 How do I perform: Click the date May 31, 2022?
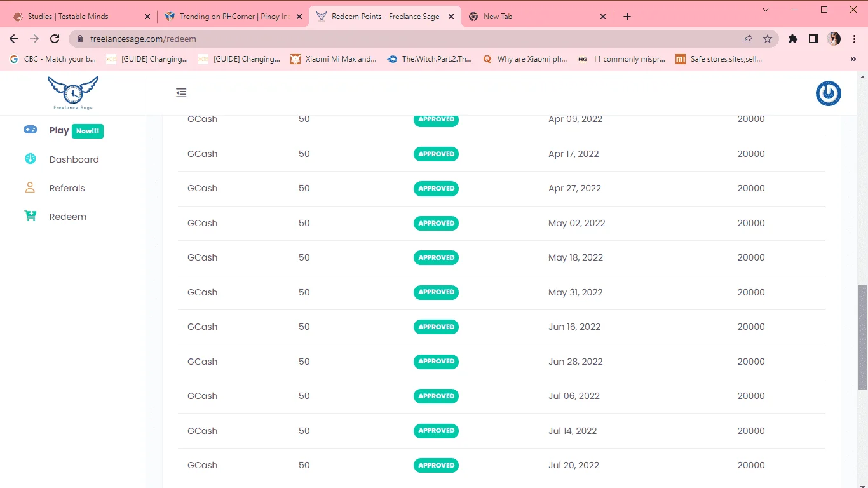[575, 292]
